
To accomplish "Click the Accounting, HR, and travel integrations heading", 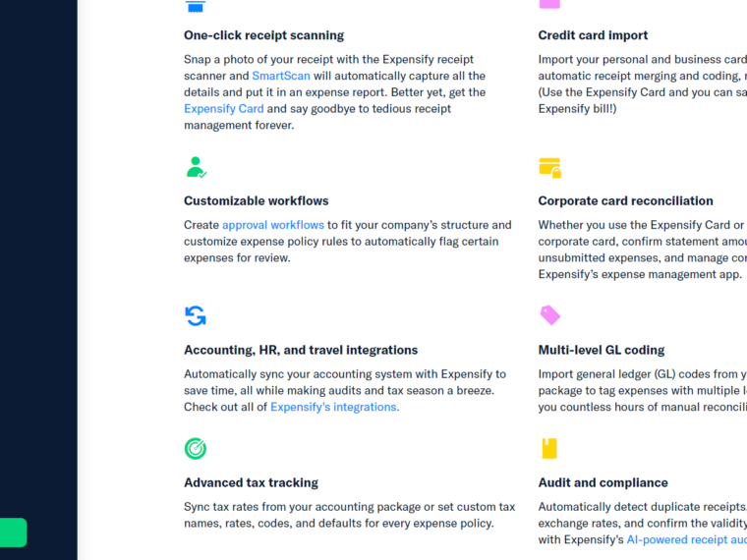I will point(301,350).
